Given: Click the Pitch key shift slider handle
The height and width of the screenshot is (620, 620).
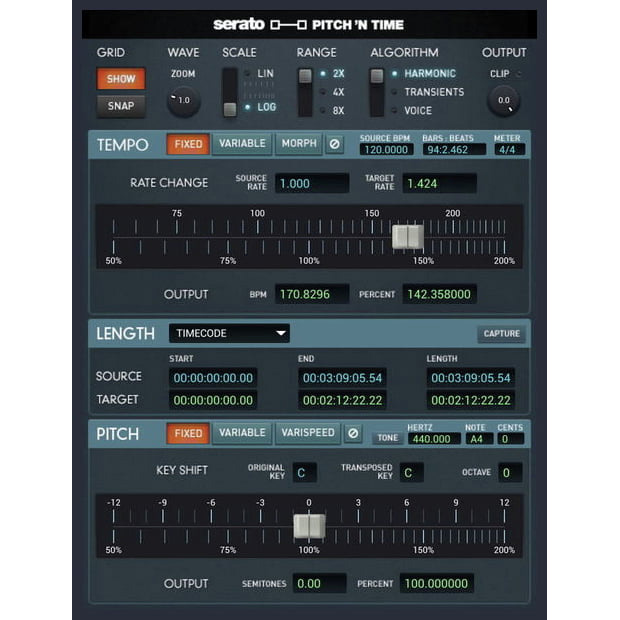Looking at the screenshot, I should point(309,526).
